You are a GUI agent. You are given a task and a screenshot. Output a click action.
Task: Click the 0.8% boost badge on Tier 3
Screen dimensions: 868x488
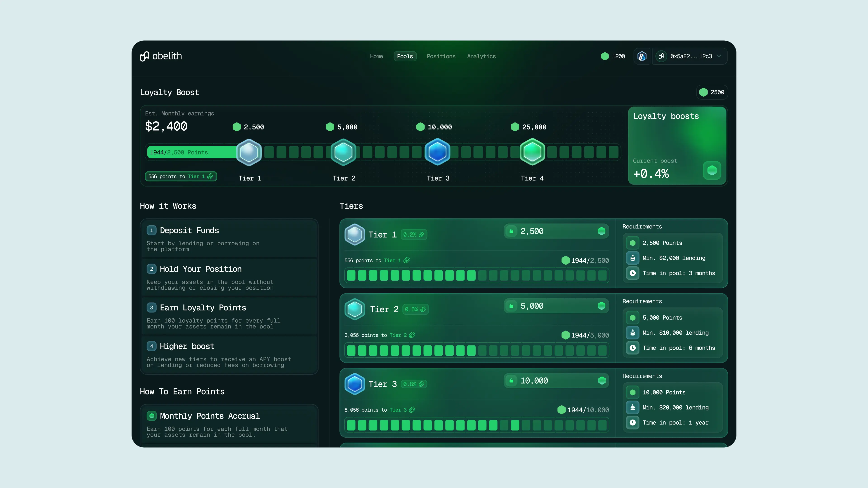coord(414,384)
